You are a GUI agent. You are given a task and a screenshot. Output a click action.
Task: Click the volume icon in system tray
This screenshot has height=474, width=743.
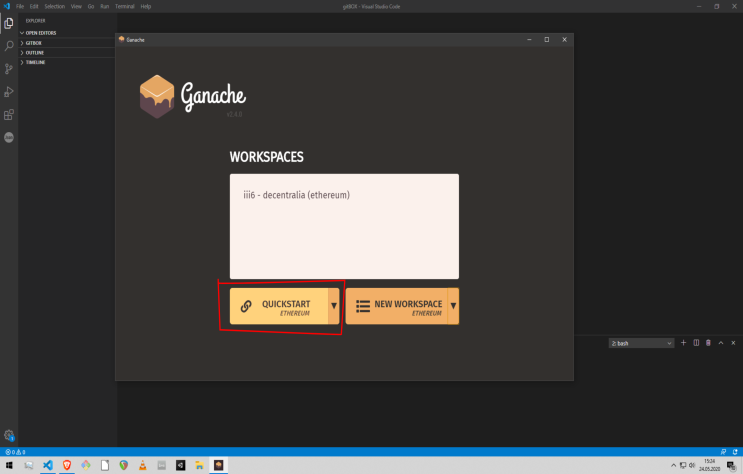692,465
